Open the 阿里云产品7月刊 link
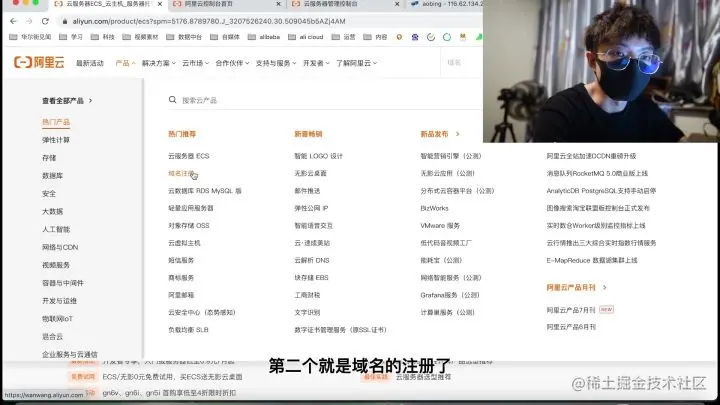This screenshot has height=405, width=720. (x=571, y=310)
